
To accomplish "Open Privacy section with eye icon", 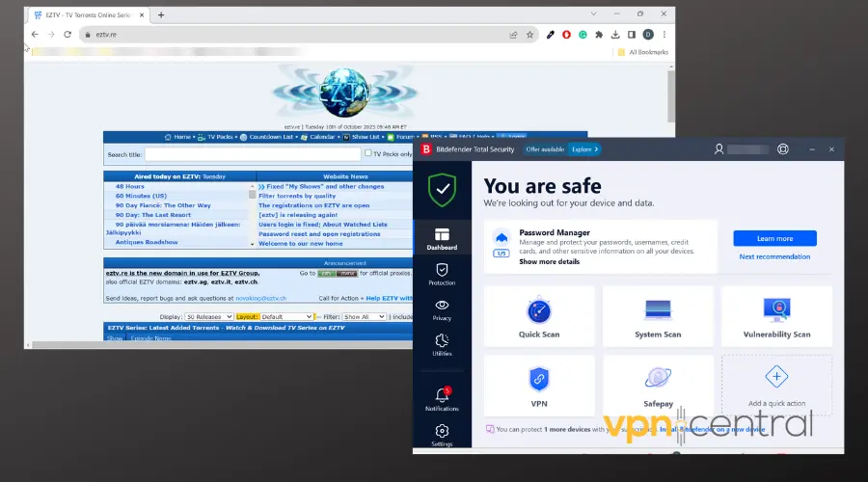I will pos(442,309).
